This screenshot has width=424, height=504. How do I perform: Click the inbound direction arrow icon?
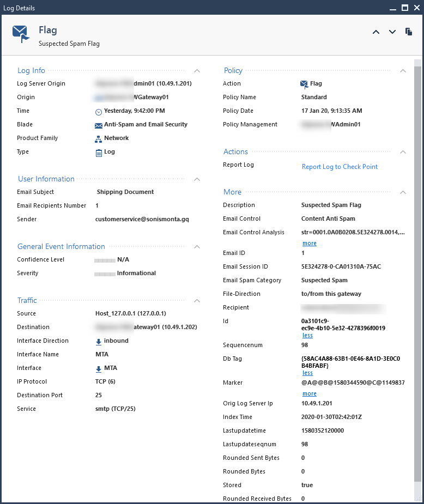click(x=99, y=341)
